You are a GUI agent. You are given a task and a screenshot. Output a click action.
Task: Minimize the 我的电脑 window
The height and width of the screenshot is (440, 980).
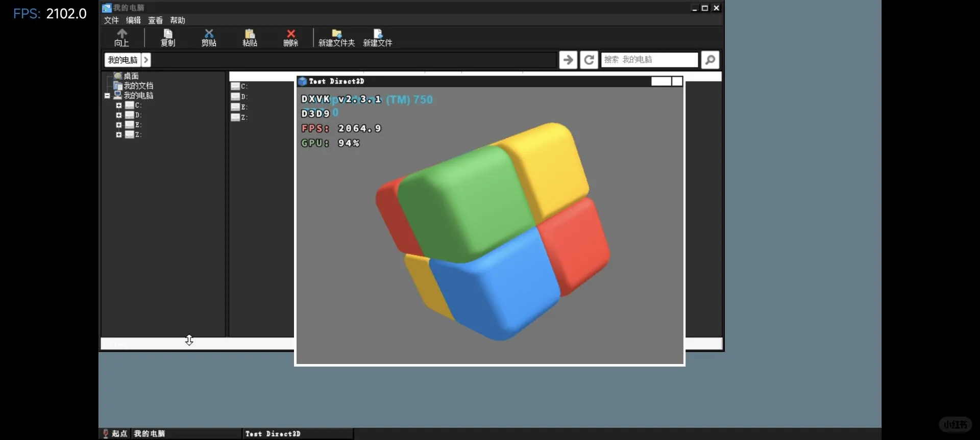point(695,8)
